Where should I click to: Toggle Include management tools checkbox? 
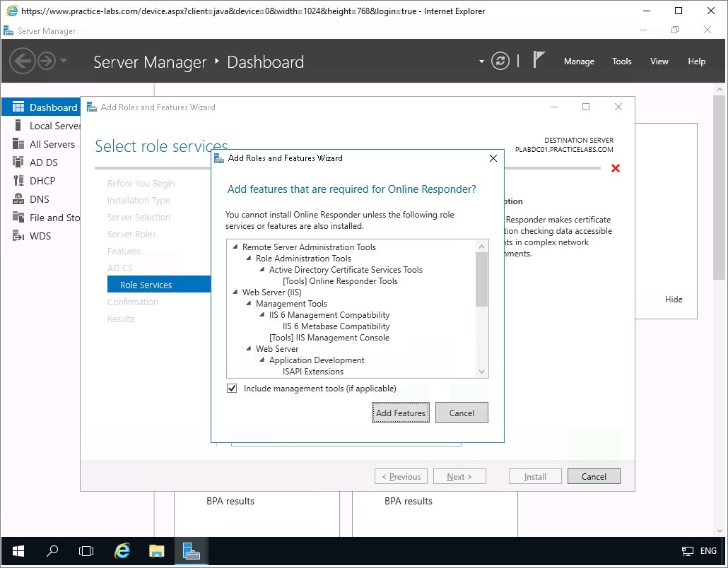click(232, 389)
